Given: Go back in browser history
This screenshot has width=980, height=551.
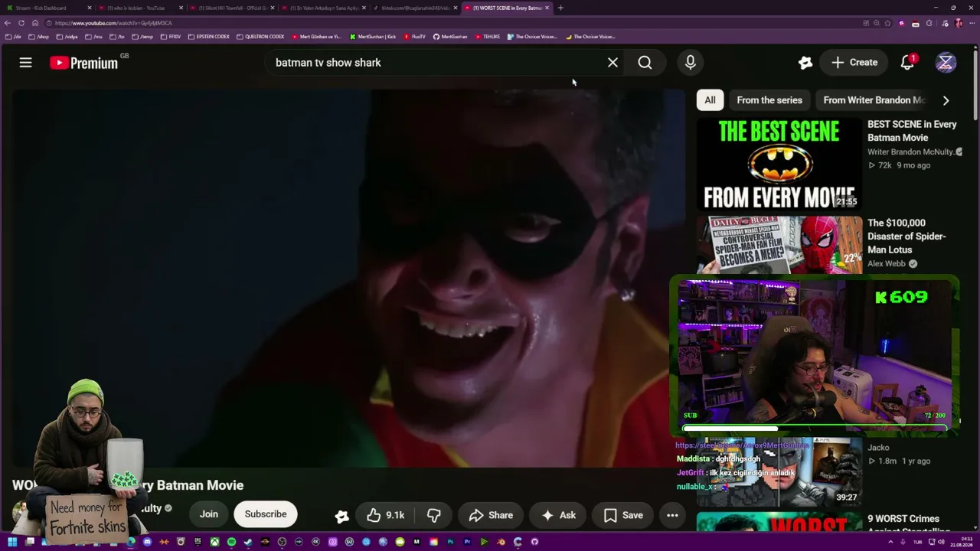Looking at the screenshot, I should coord(8,23).
